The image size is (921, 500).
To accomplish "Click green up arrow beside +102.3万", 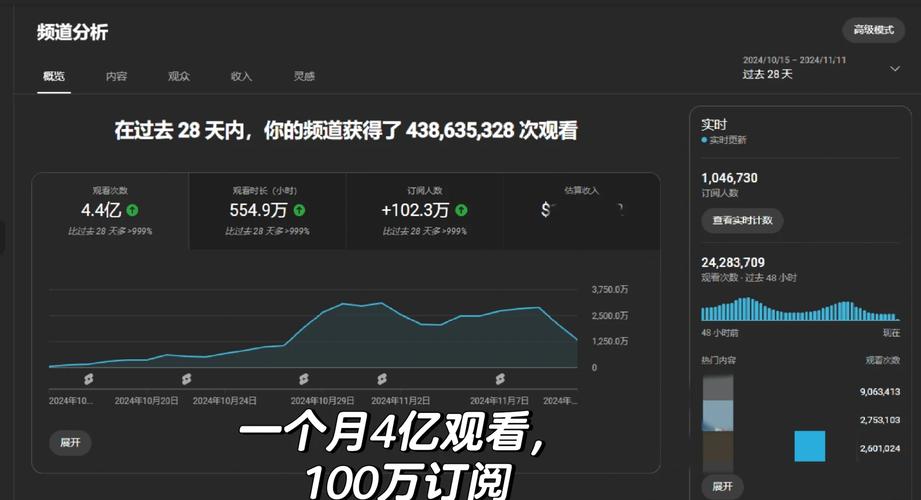I will click(462, 210).
